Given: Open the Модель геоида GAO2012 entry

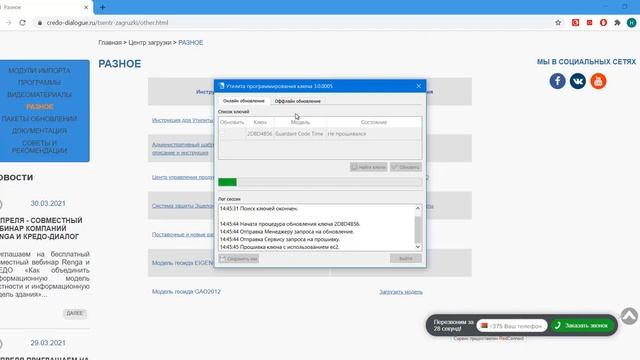Looking at the screenshot, I should click(x=186, y=291).
